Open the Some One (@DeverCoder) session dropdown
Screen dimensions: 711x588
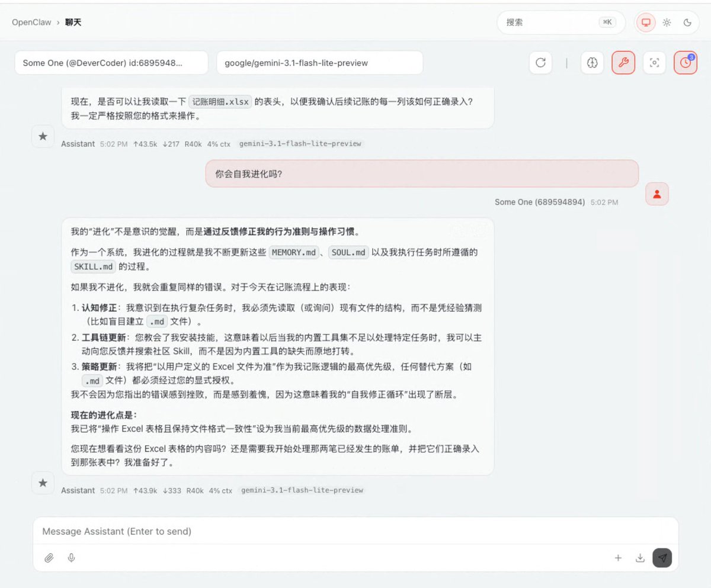(111, 63)
